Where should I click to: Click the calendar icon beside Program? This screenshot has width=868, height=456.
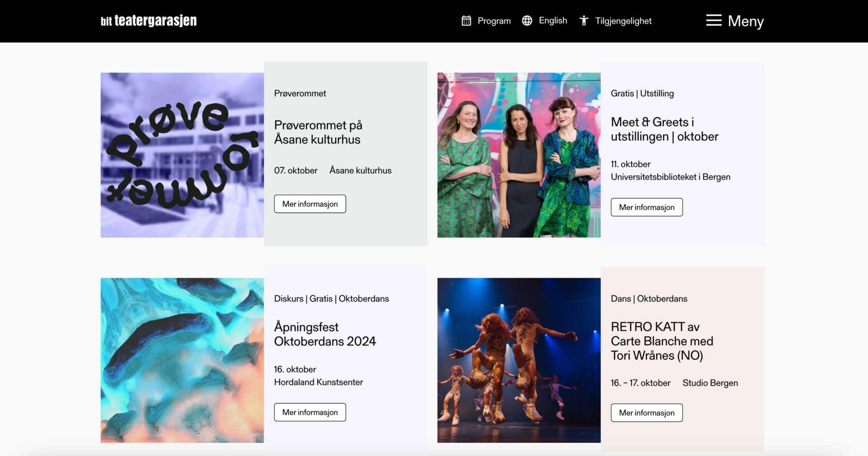[x=466, y=21]
